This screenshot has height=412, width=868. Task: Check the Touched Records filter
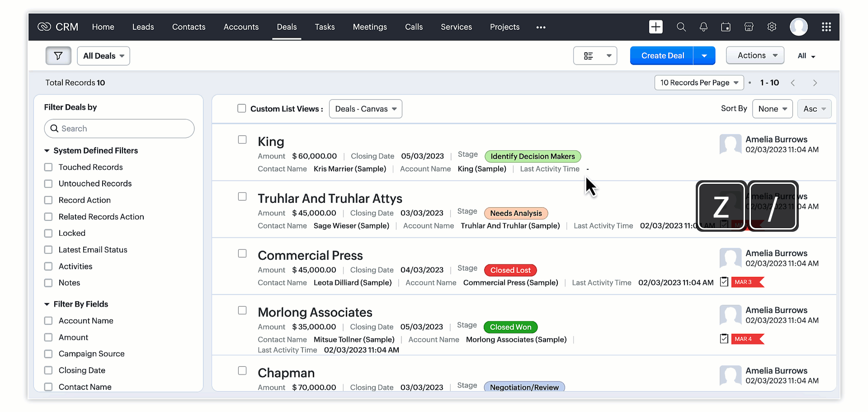pos(48,167)
